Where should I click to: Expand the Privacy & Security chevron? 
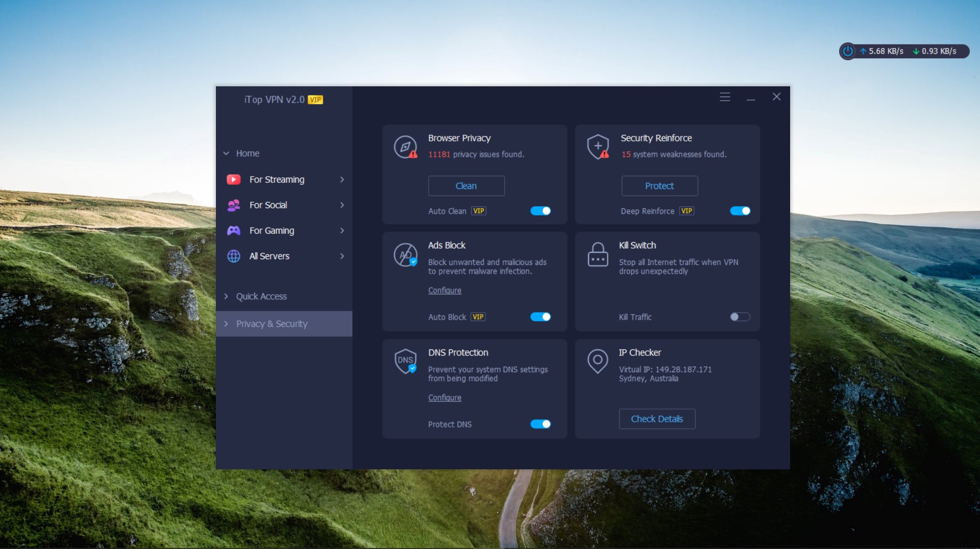click(226, 324)
